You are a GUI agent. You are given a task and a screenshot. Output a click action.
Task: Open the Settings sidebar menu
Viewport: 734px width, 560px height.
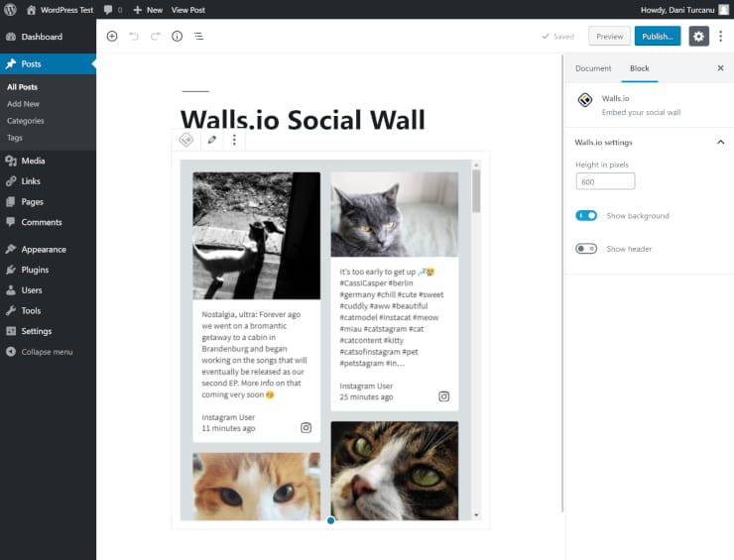48,331
